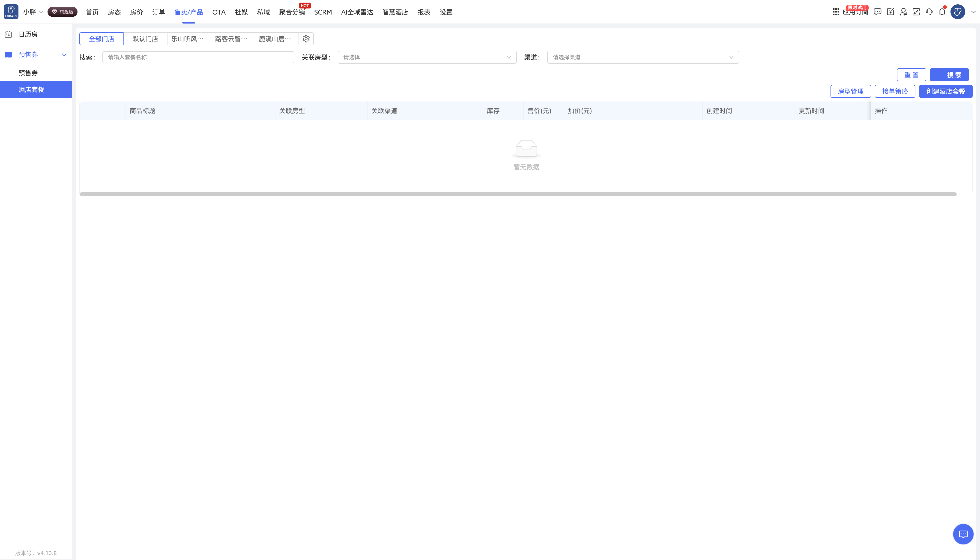The height and width of the screenshot is (560, 980).
Task: Collapse the 预售券 sidebar group
Action: pos(64,55)
